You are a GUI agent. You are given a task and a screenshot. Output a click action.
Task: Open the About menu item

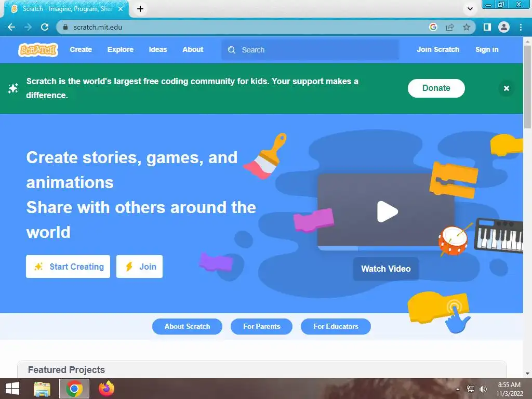(x=193, y=49)
